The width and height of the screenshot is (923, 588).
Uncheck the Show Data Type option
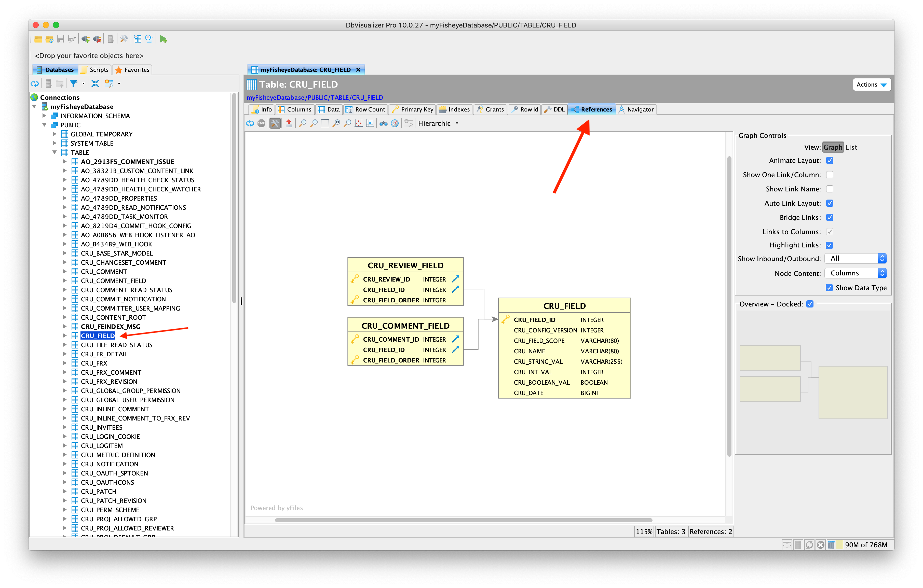click(829, 288)
